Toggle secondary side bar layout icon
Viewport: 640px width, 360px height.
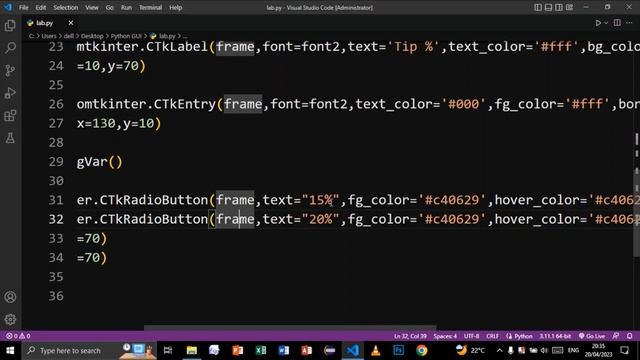coord(559,7)
